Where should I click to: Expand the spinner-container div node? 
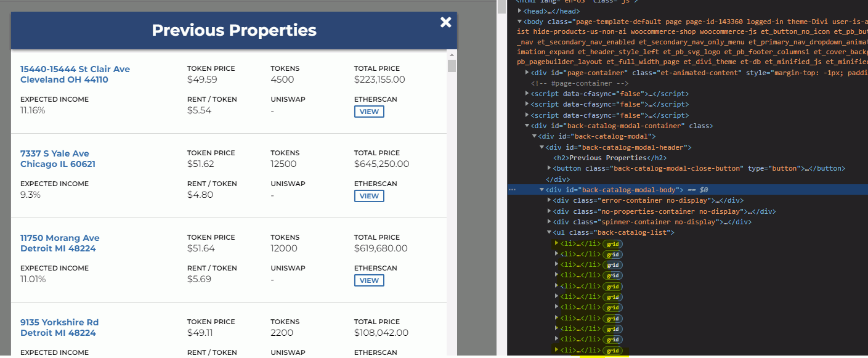pyautogui.click(x=550, y=222)
